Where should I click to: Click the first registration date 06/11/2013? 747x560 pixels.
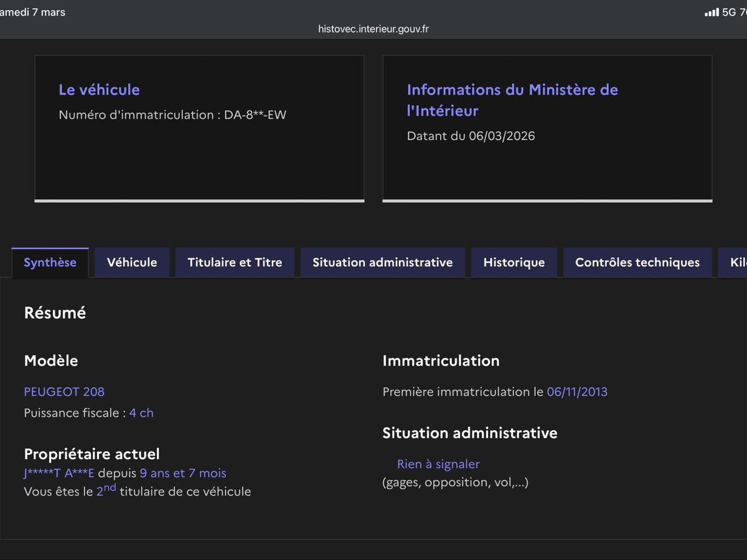coord(577,392)
